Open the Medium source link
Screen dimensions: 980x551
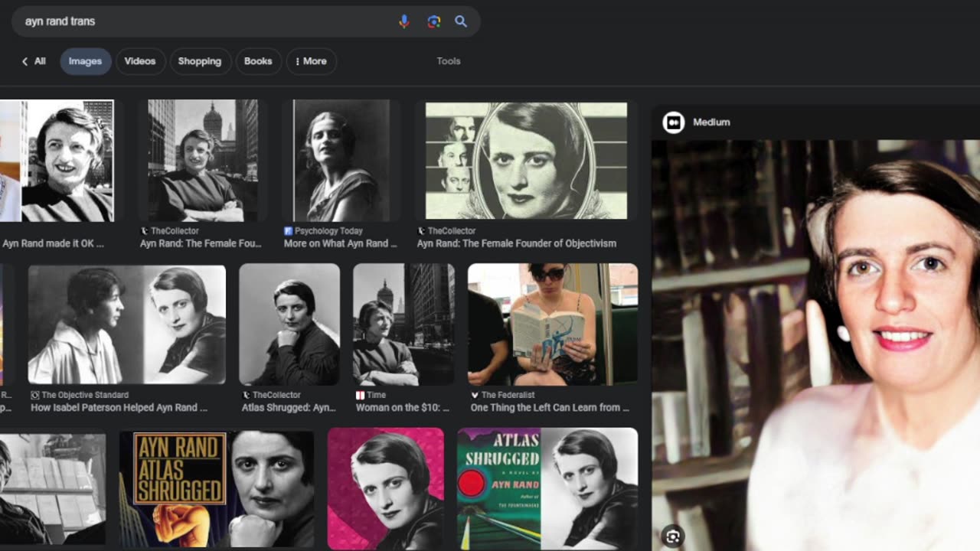(711, 122)
